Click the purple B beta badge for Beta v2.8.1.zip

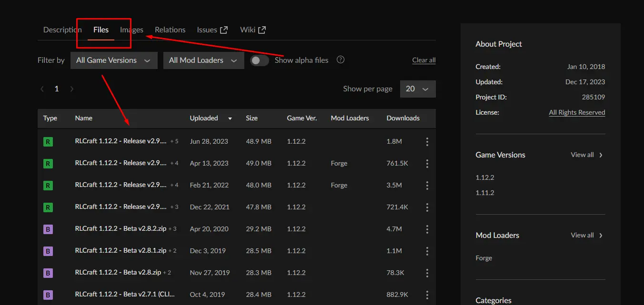tap(48, 251)
